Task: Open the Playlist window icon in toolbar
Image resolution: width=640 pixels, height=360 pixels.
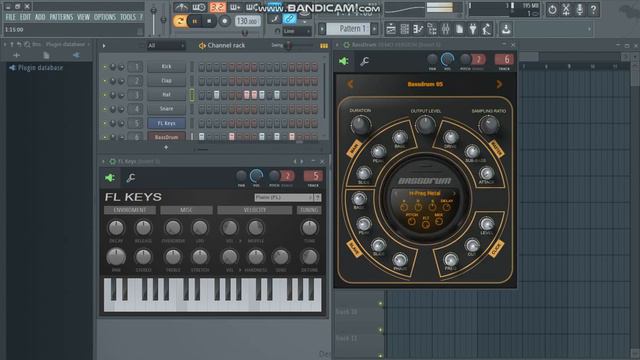Action: tap(391, 29)
